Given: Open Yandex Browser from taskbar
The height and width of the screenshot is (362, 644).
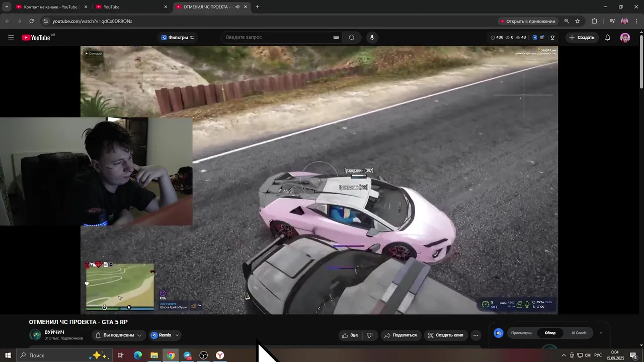Looking at the screenshot, I should [x=220, y=355].
